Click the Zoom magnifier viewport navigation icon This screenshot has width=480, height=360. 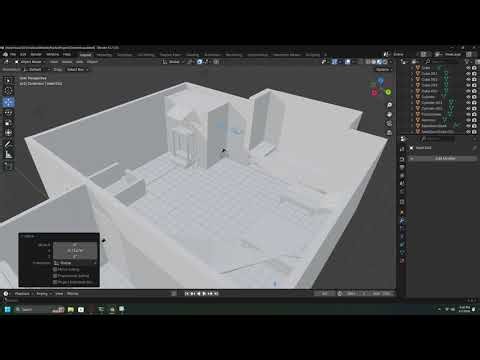click(x=389, y=105)
